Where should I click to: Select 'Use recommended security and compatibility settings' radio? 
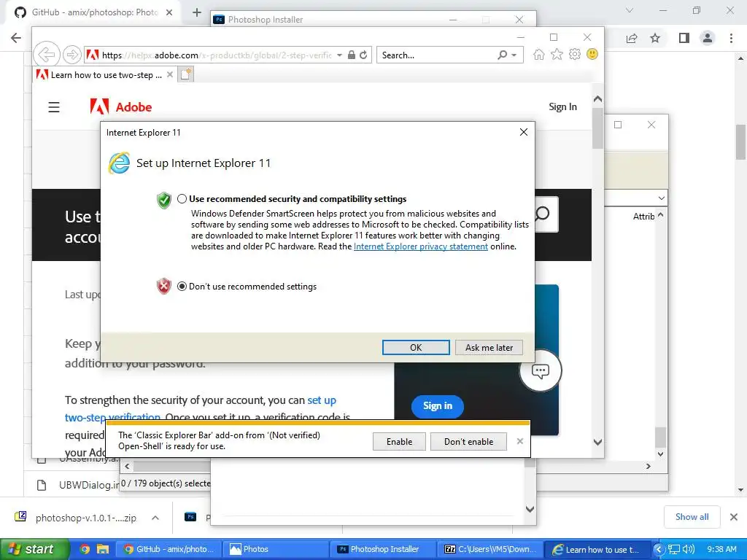[182, 199]
